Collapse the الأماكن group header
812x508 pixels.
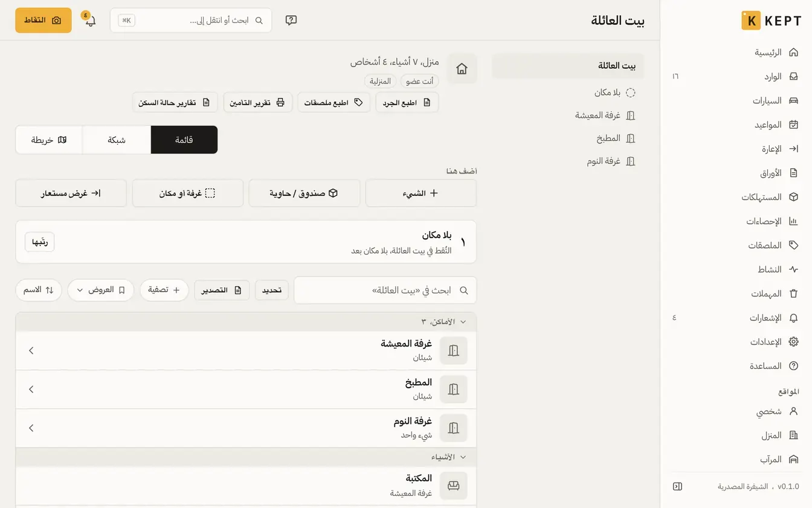pos(246,322)
